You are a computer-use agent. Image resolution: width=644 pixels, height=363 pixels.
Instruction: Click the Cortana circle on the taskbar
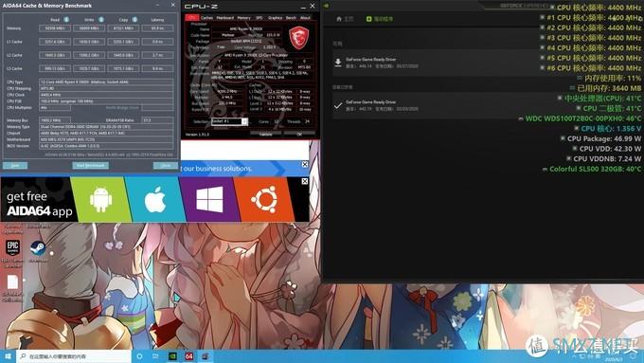[x=139, y=356]
